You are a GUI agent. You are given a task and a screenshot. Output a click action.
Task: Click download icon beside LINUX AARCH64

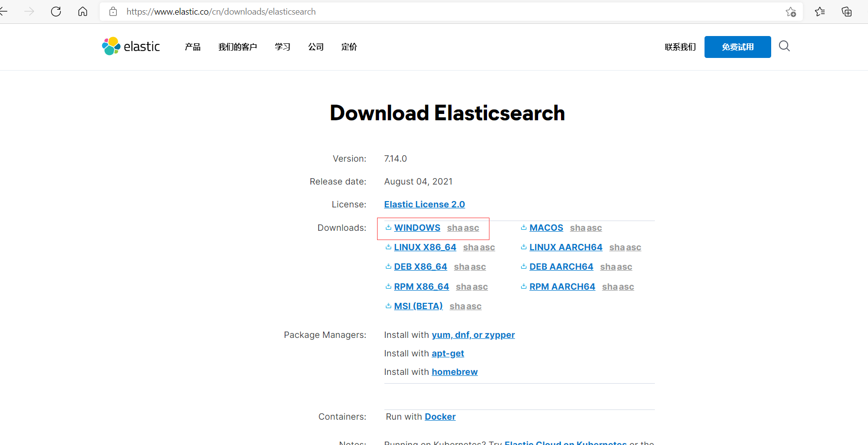524,247
